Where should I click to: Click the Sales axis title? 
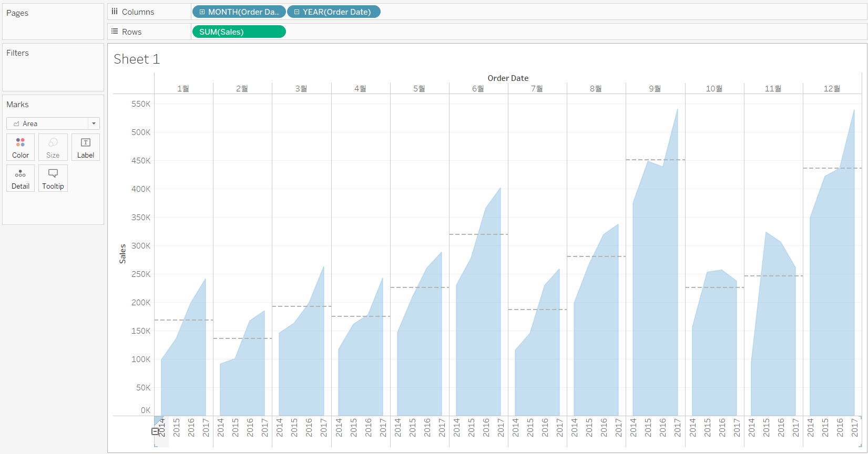[x=122, y=254]
